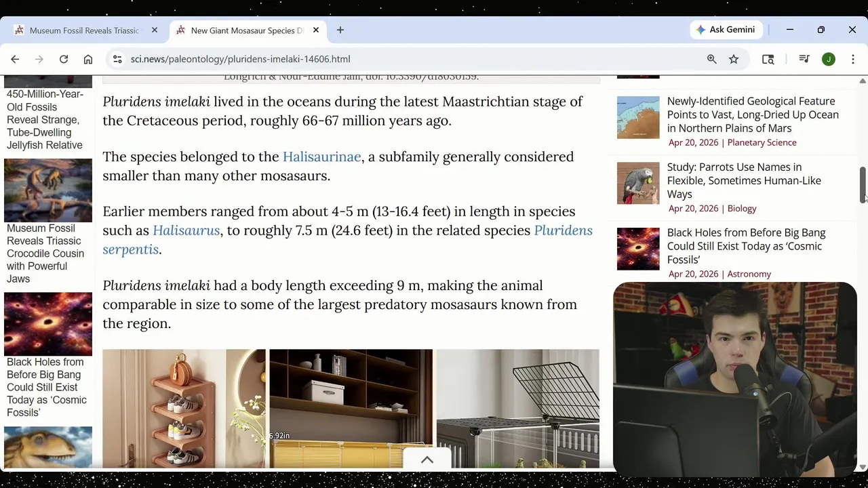Click the shoe rack advertisement image

coord(184,409)
